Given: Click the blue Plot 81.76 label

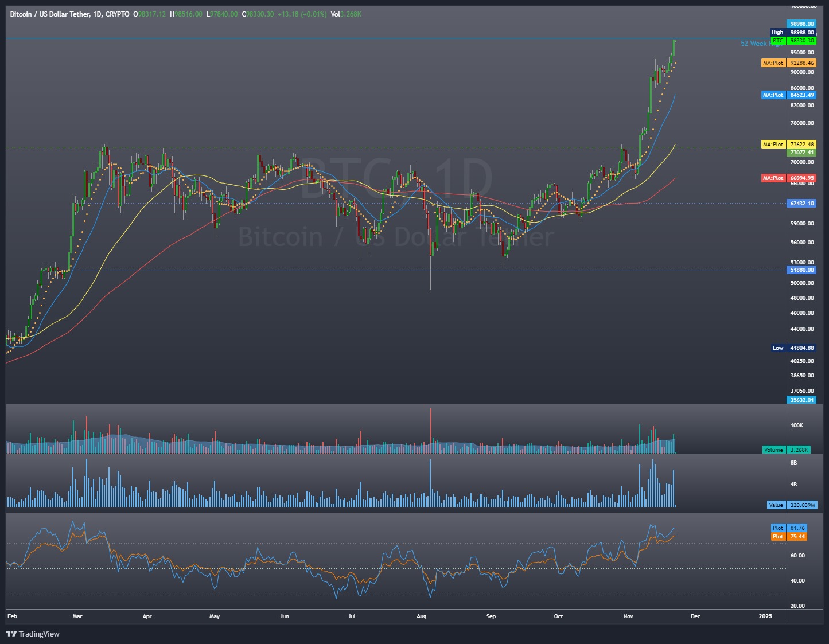Looking at the screenshot, I should pyautogui.click(x=789, y=528).
